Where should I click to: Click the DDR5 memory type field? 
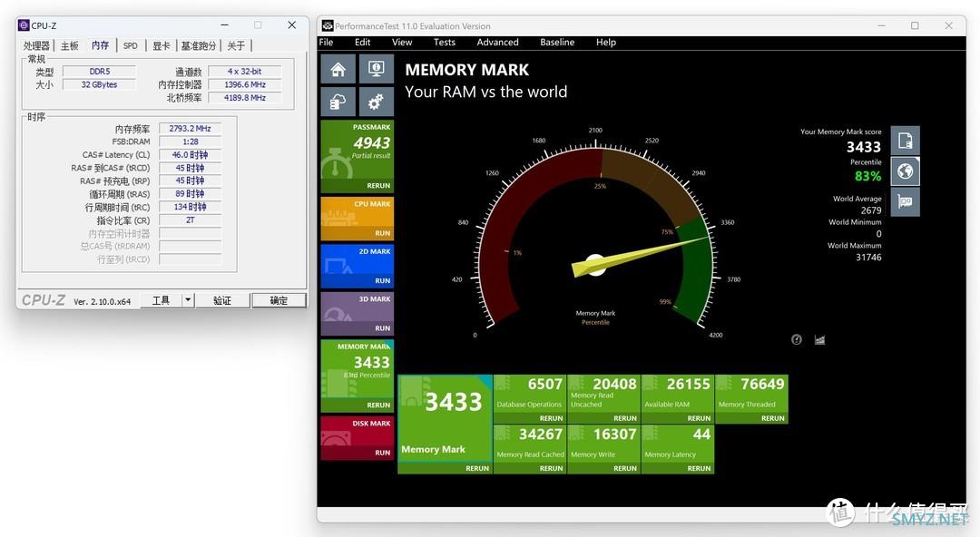(x=100, y=72)
